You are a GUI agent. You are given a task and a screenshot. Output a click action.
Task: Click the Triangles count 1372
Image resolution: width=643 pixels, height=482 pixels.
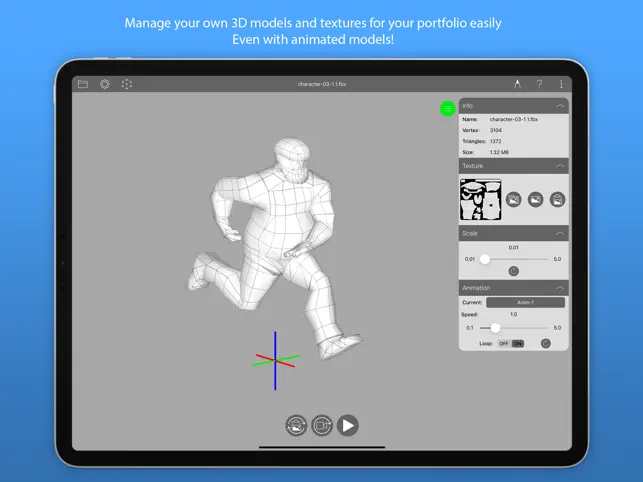click(x=496, y=141)
